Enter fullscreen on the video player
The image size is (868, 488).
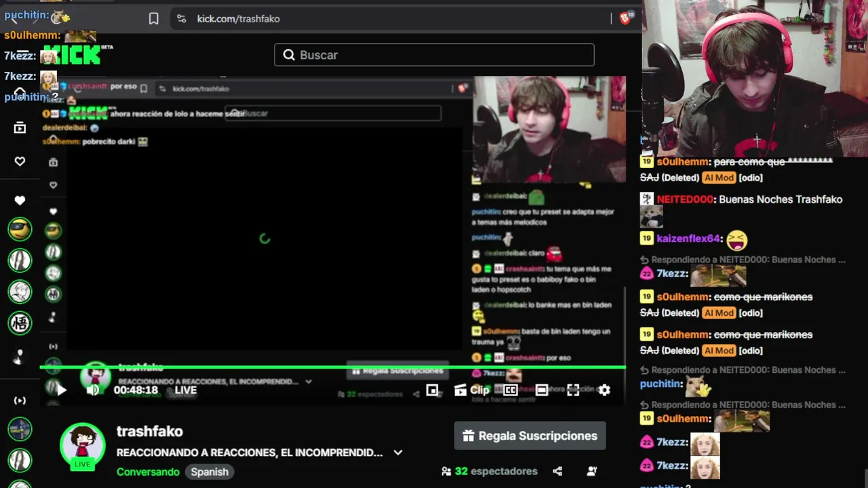[x=573, y=390]
